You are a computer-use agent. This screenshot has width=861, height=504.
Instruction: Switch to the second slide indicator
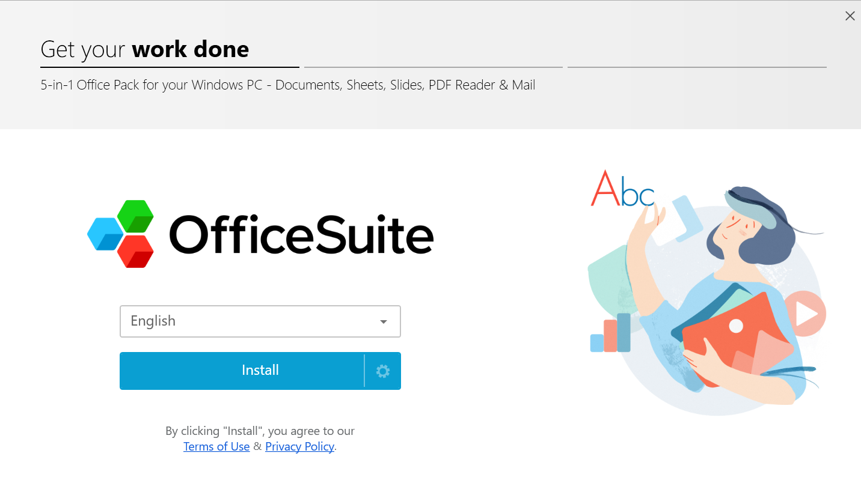tap(434, 67)
